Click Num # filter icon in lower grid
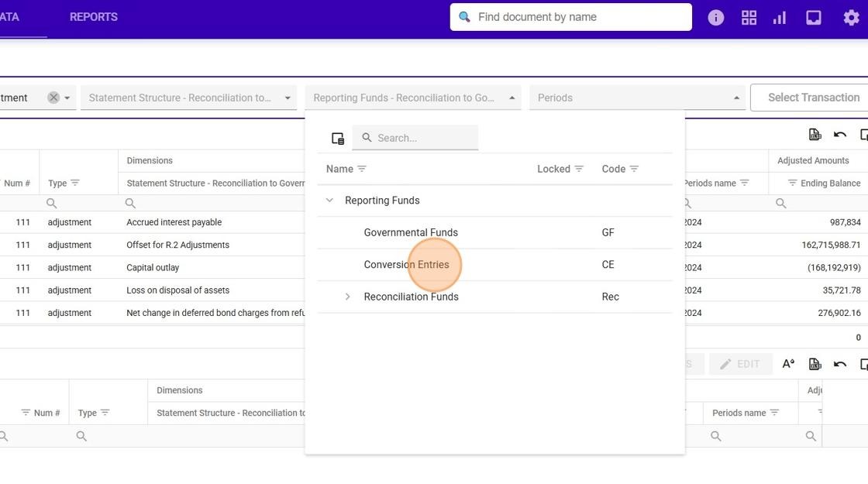 [26, 412]
